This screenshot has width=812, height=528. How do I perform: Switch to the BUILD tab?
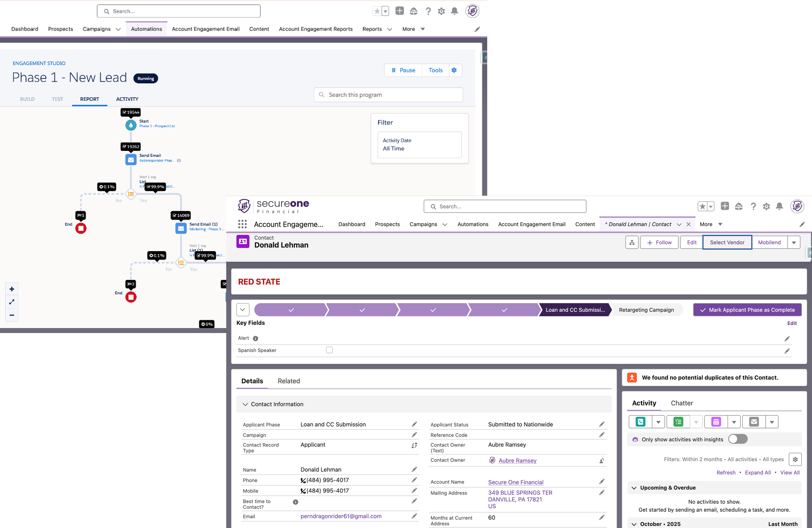(x=27, y=99)
